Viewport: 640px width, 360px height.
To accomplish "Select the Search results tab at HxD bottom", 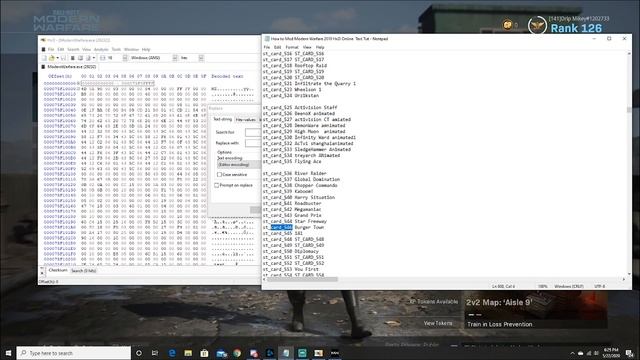I will [83, 271].
